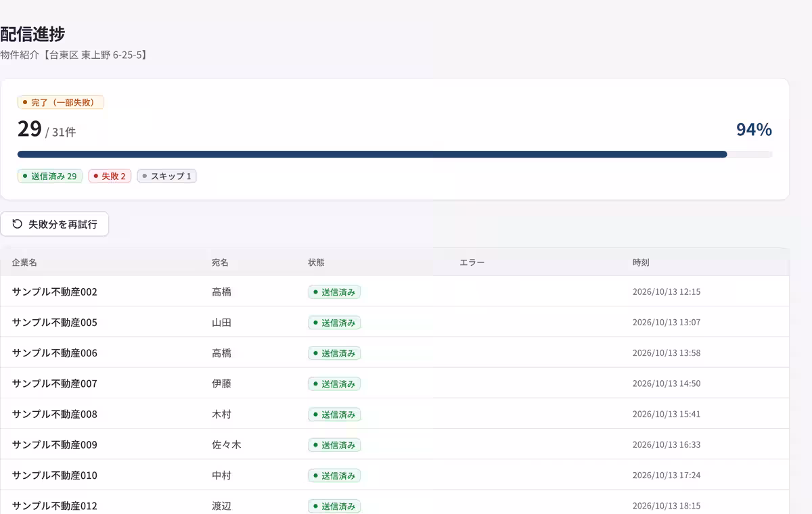Click the timestamp 2026/10/13 14:50
This screenshot has width=812, height=514.
[x=667, y=383]
